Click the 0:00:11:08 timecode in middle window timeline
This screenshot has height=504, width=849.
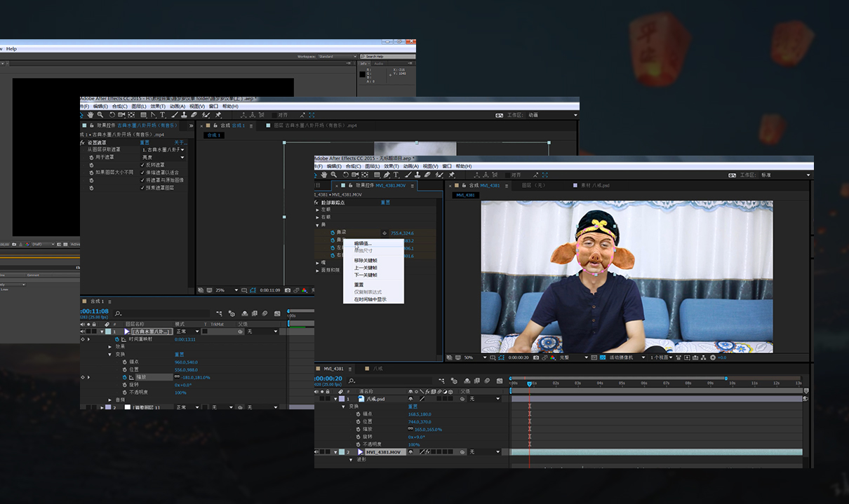tap(94, 311)
